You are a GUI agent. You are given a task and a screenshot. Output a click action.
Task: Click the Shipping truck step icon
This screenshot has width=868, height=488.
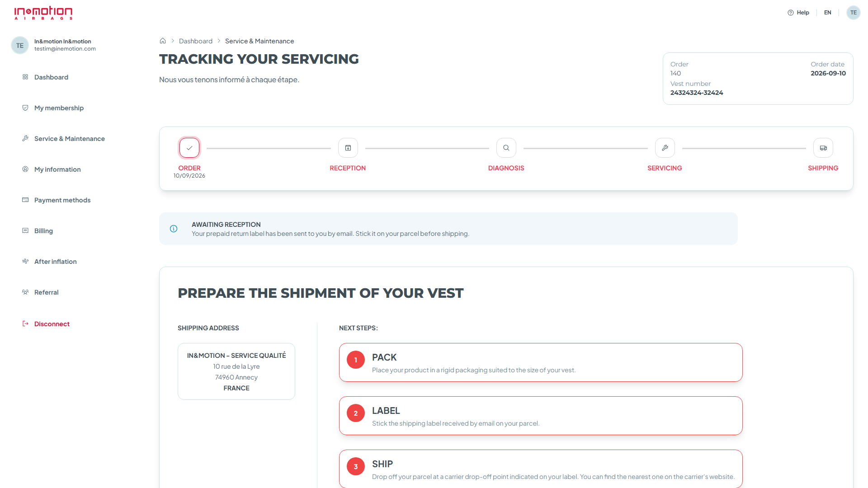coord(823,148)
